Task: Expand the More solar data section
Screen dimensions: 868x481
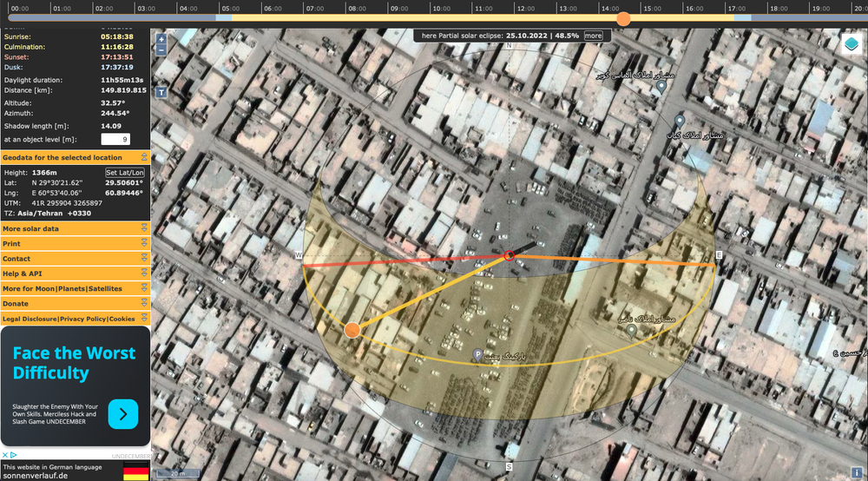Action: (x=76, y=228)
